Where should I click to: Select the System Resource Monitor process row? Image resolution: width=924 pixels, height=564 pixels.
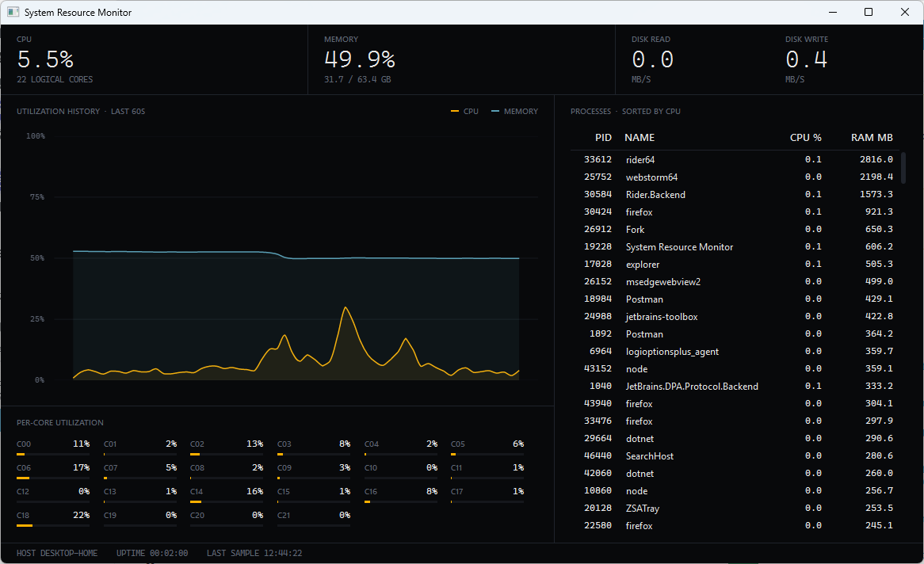click(736, 247)
